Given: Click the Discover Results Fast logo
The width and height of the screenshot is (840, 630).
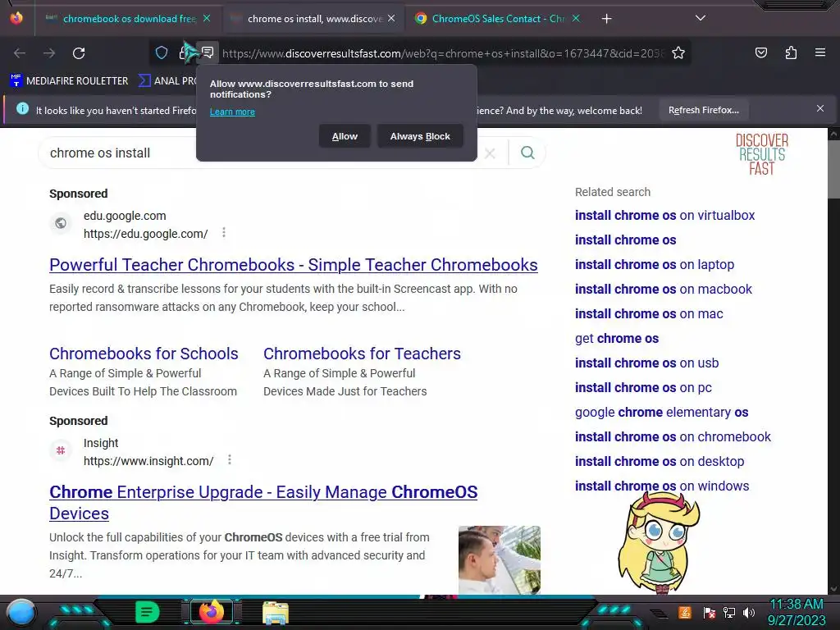Looking at the screenshot, I should pyautogui.click(x=761, y=154).
